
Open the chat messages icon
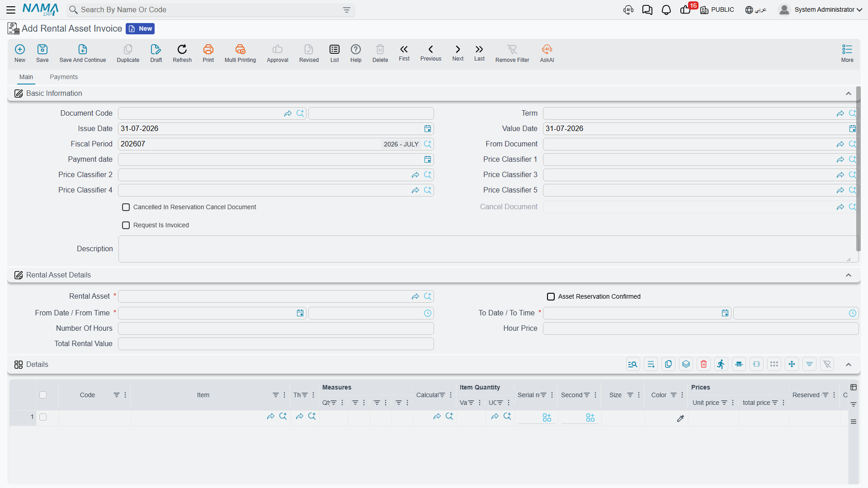(x=647, y=9)
